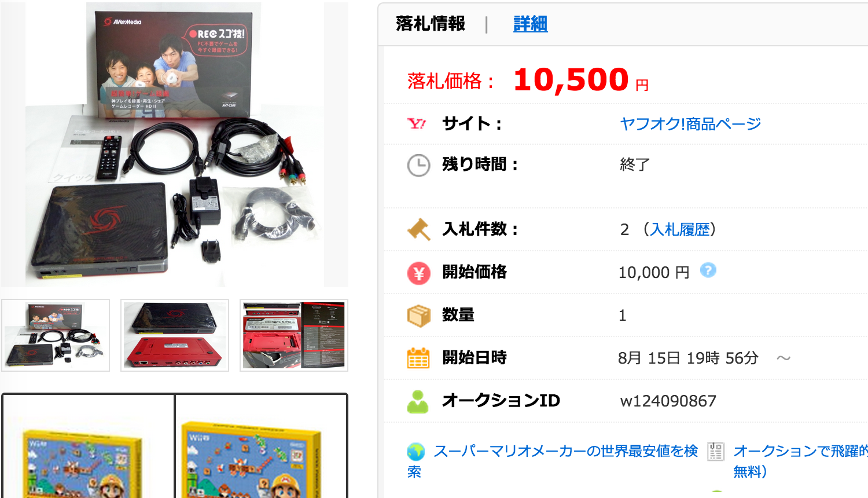Click the main AVerMedia product photo
The image size is (868, 498).
[174, 144]
